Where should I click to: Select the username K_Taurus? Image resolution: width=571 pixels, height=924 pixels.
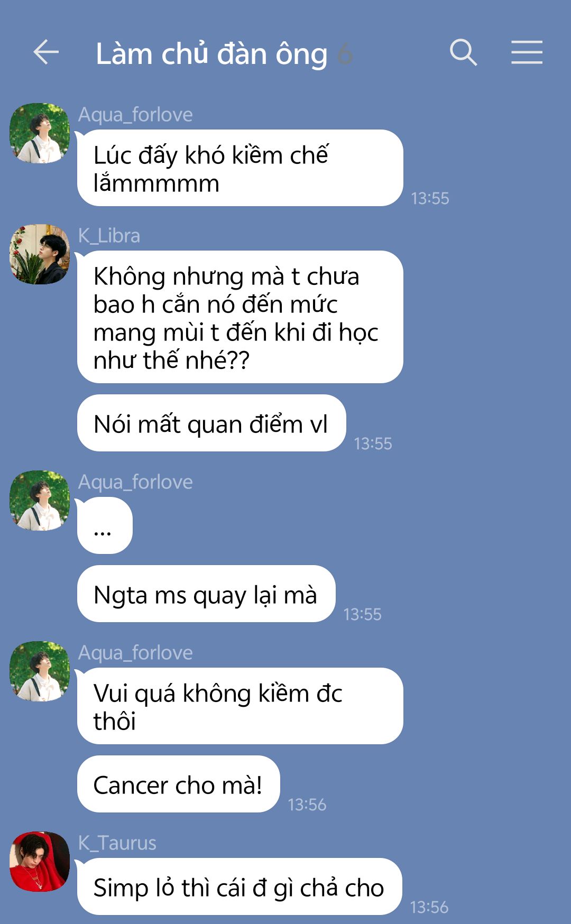(117, 843)
